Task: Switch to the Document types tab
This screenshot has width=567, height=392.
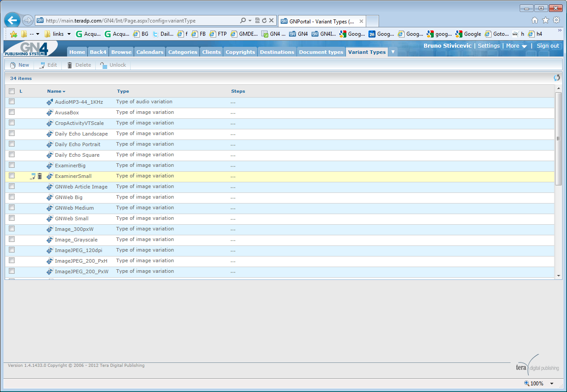Action: pyautogui.click(x=321, y=52)
